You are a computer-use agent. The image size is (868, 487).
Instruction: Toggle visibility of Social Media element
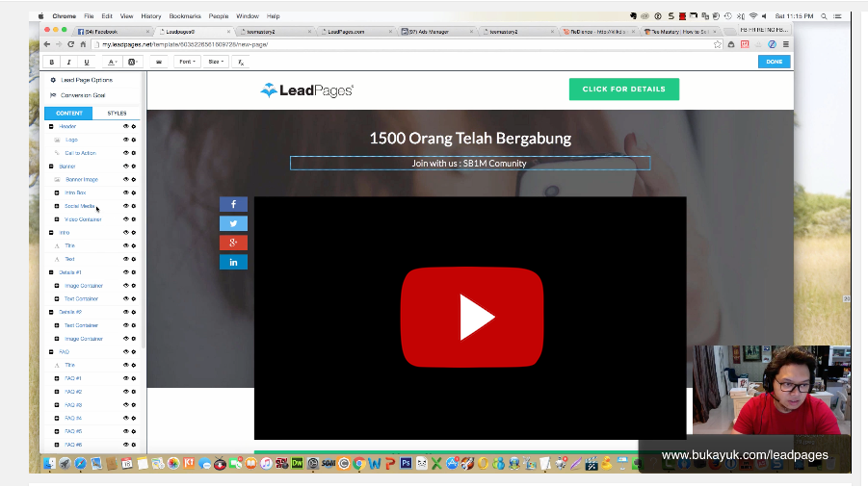125,206
